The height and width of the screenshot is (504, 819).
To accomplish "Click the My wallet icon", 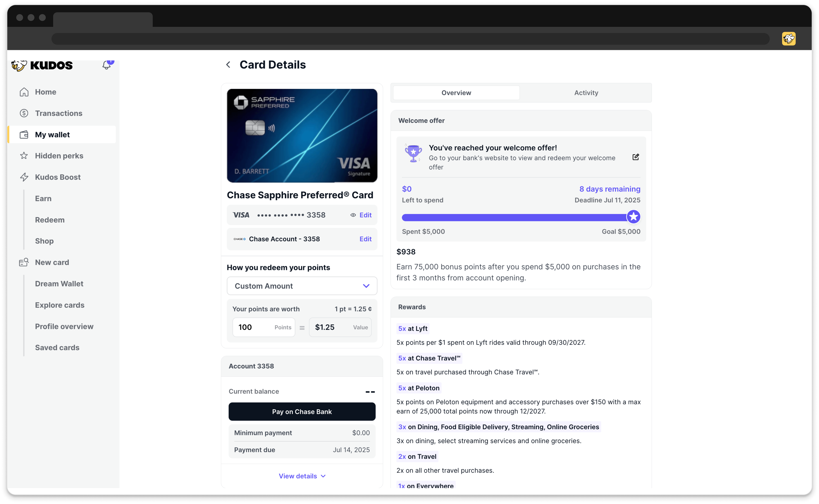I will (24, 135).
